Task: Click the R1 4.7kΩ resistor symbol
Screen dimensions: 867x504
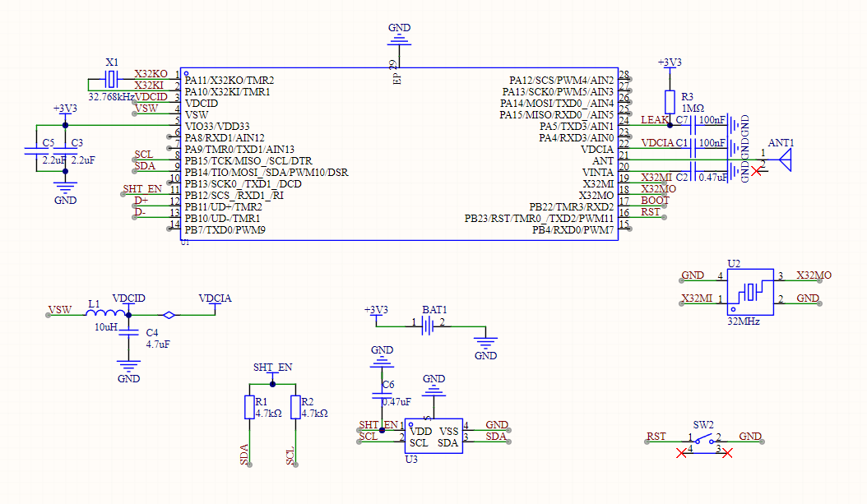Action: [249, 407]
